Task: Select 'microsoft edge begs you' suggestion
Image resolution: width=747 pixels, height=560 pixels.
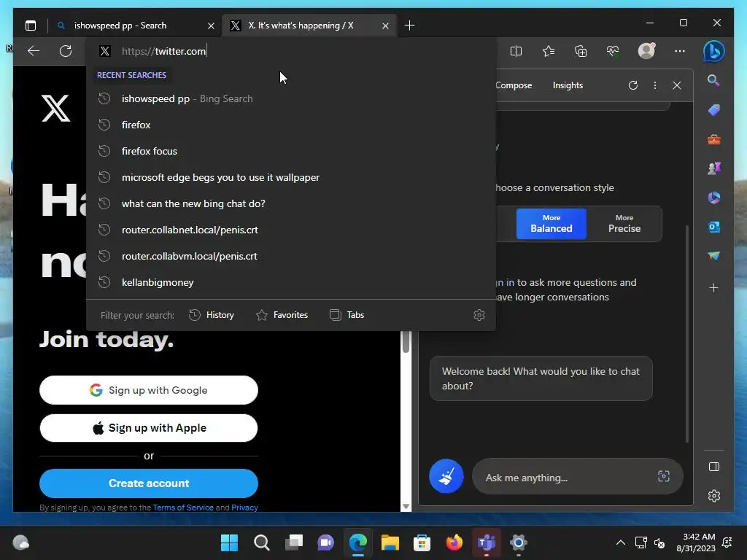Action: [290, 177]
